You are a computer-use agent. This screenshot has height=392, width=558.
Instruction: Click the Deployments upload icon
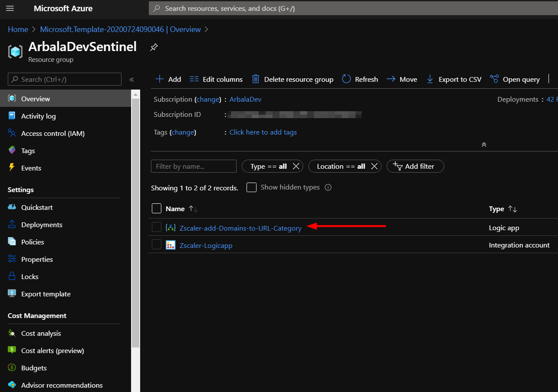tap(12, 225)
